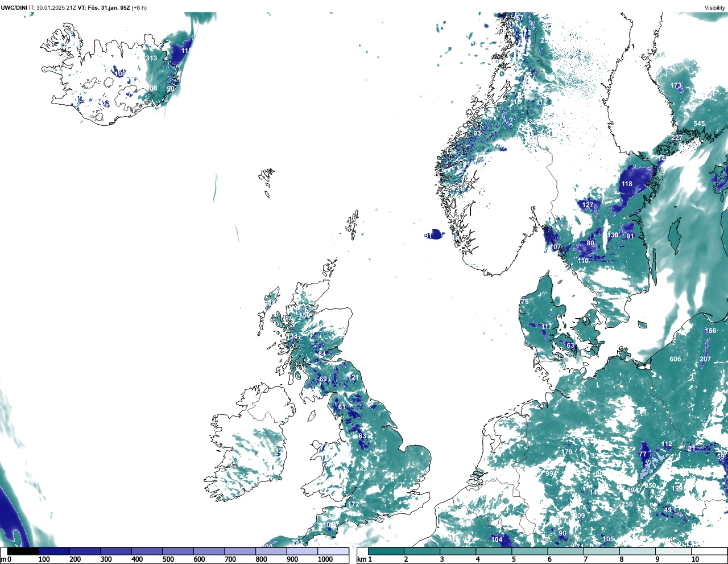The height and width of the screenshot is (564, 728).
Task: Click the '309' value over southern Germany
Action: click(579, 516)
